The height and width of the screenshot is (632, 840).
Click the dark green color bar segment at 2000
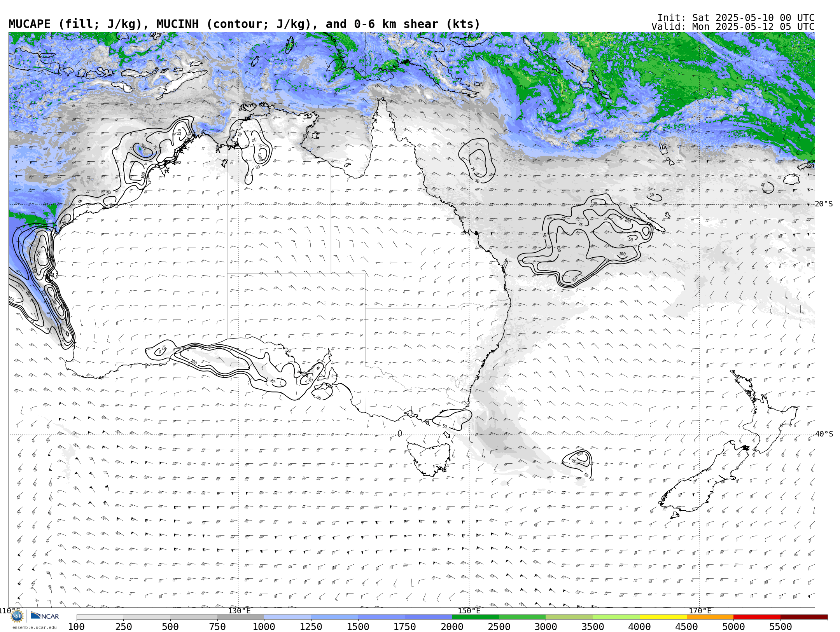point(475,617)
